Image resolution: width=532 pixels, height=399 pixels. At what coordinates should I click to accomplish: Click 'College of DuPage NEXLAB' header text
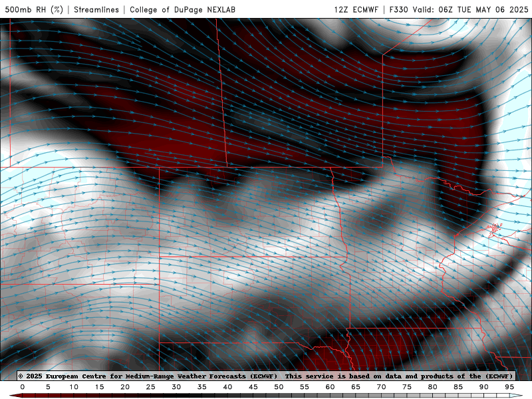tap(182, 9)
